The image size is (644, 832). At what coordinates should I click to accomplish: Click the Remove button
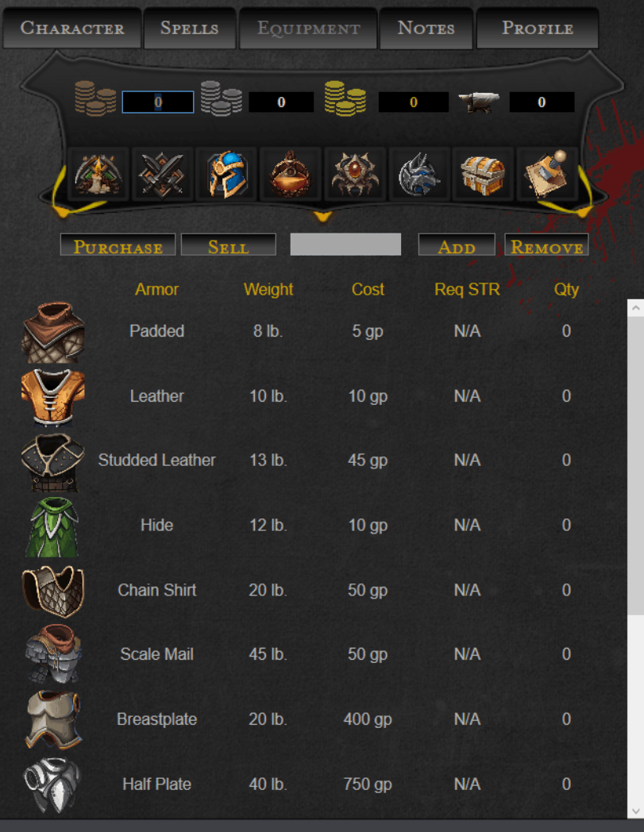[x=546, y=245]
